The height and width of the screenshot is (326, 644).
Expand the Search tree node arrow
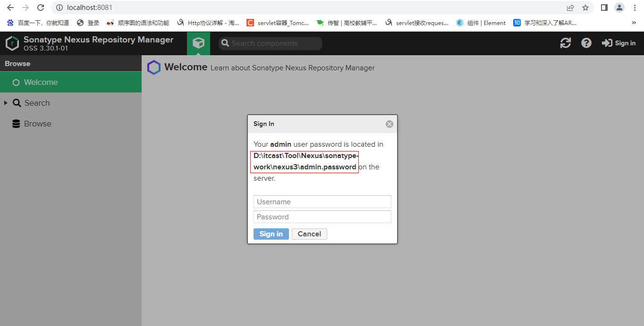pyautogui.click(x=6, y=103)
